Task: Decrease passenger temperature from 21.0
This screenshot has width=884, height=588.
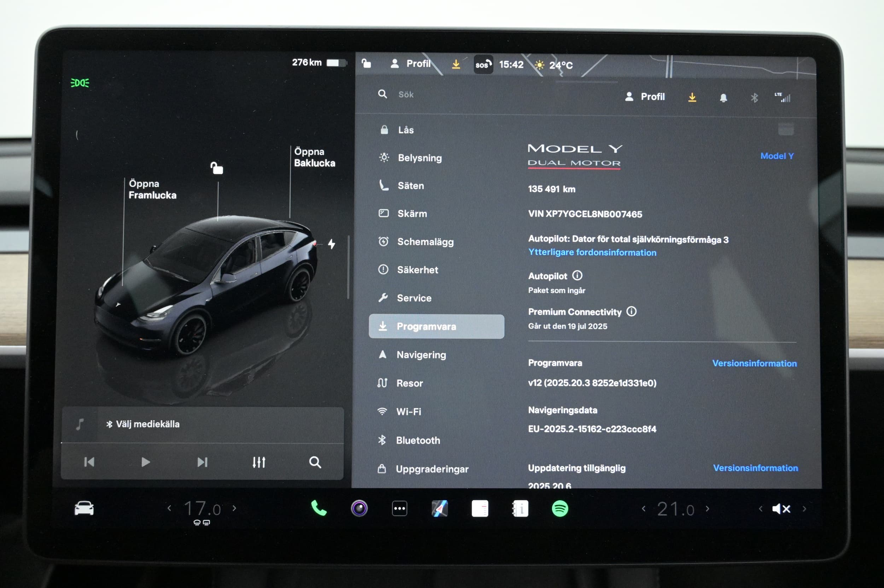Action: click(644, 508)
